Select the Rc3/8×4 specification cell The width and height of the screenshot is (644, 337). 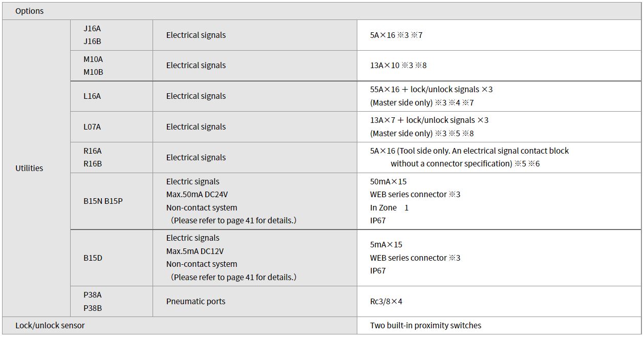pos(499,301)
